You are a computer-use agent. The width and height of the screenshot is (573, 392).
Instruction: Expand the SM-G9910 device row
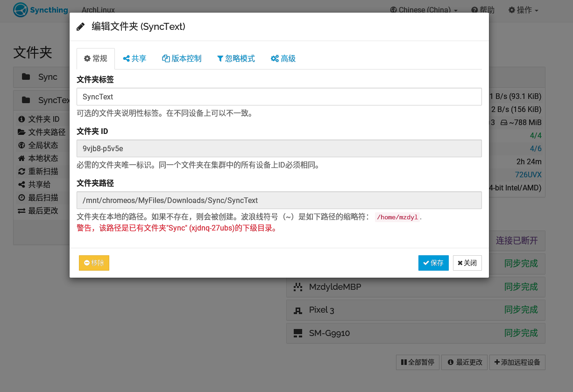coord(416,333)
